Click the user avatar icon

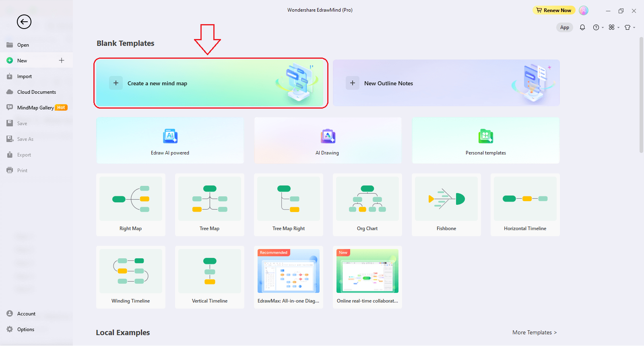click(x=584, y=10)
